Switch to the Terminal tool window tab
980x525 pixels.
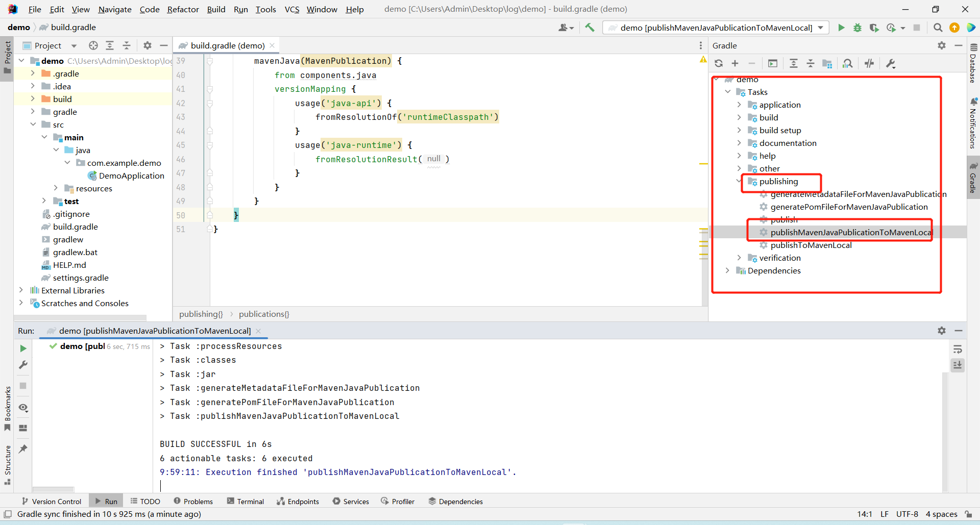[245, 502]
